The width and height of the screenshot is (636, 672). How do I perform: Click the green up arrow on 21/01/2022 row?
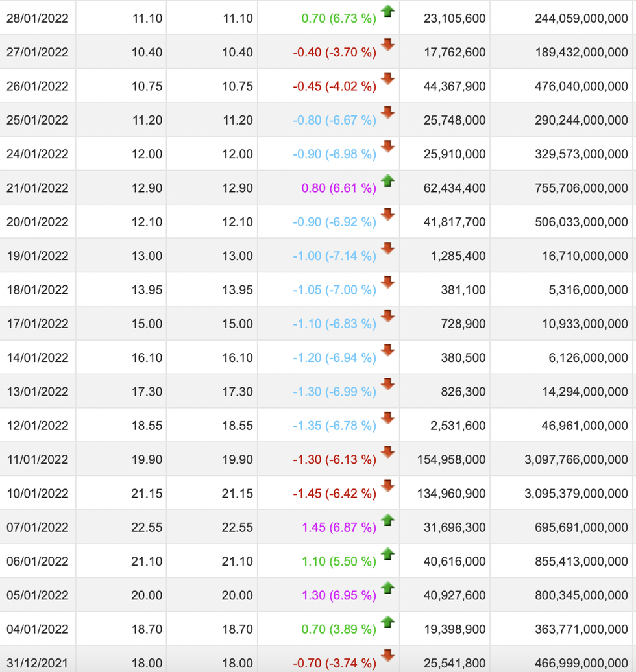coord(387,181)
